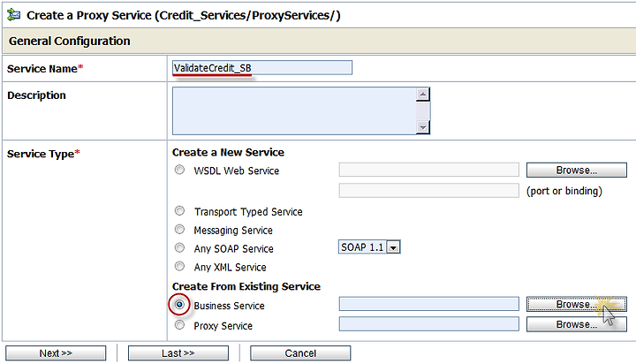Image resolution: width=636 pixels, height=364 pixels.
Task: Click the Description scrollbar down arrow
Action: pos(422,127)
